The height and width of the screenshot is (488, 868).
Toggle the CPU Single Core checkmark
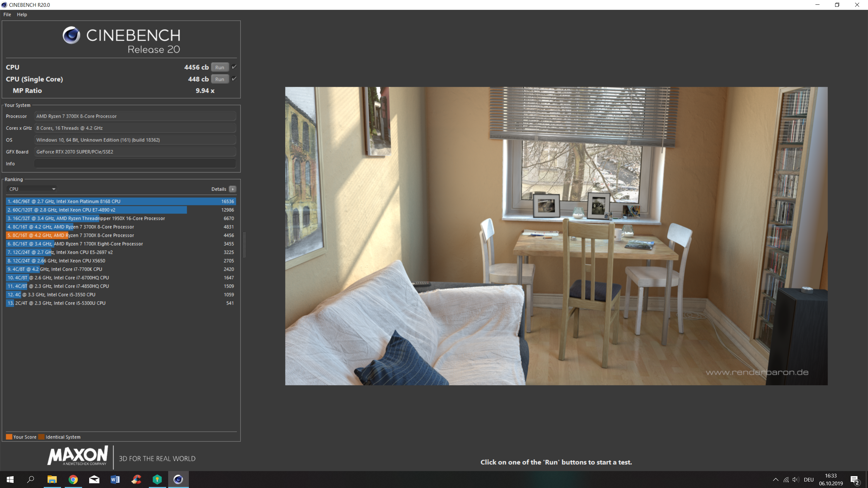234,79
